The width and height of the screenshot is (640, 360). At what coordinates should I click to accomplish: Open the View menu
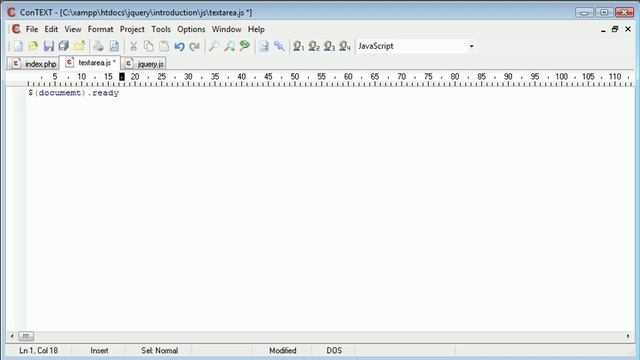coord(73,29)
